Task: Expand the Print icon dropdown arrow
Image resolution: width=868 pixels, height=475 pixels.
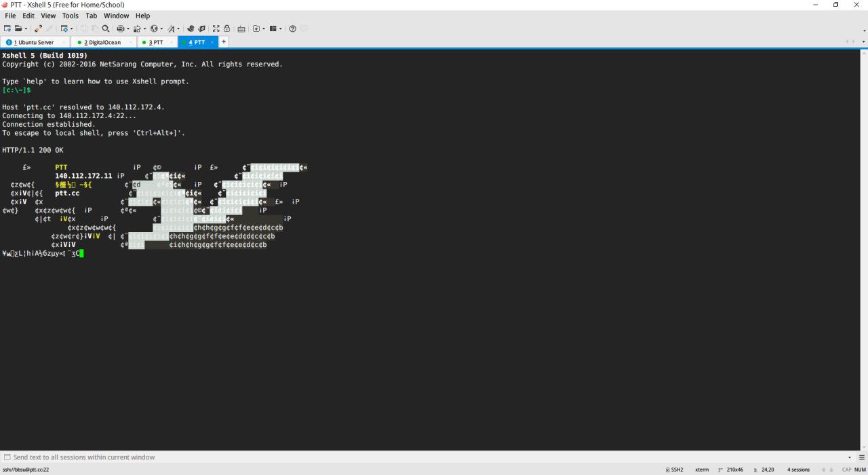Action: (x=128, y=28)
